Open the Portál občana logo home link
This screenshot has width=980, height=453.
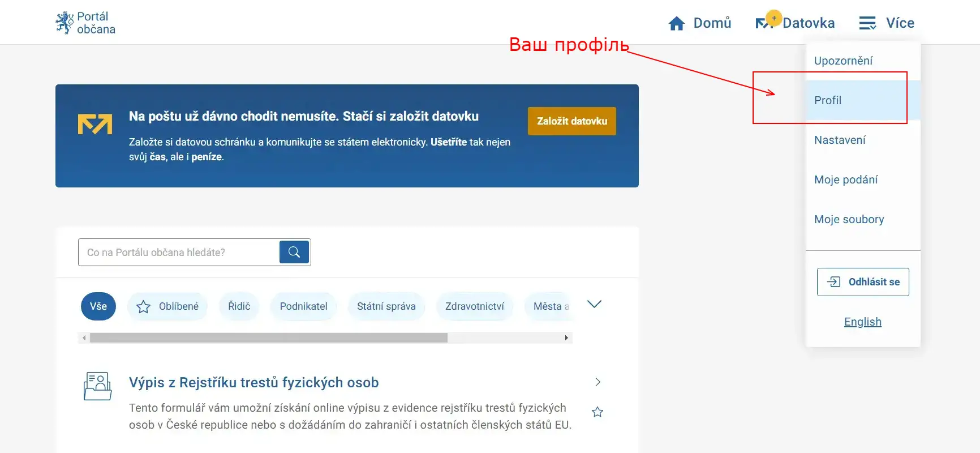(85, 23)
